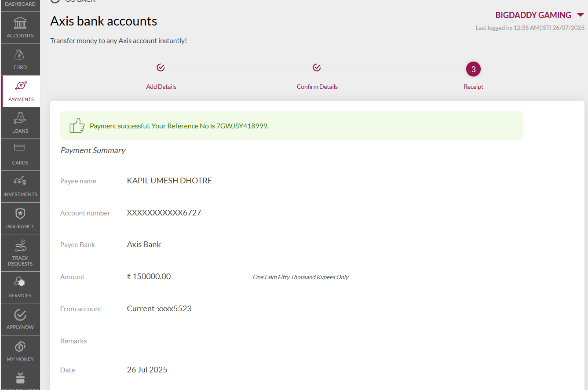
Task: Click the Receipt step label
Action: (x=473, y=87)
